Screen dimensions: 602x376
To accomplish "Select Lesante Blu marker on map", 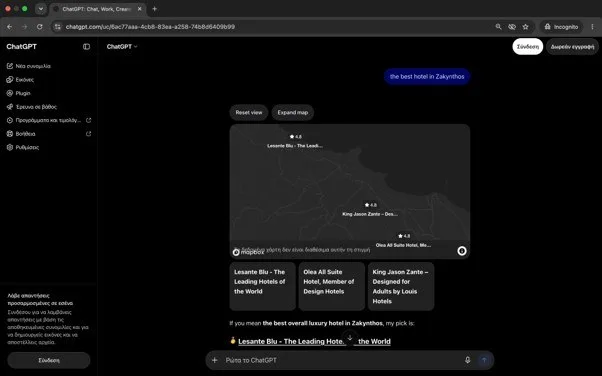I will click(x=295, y=141).
